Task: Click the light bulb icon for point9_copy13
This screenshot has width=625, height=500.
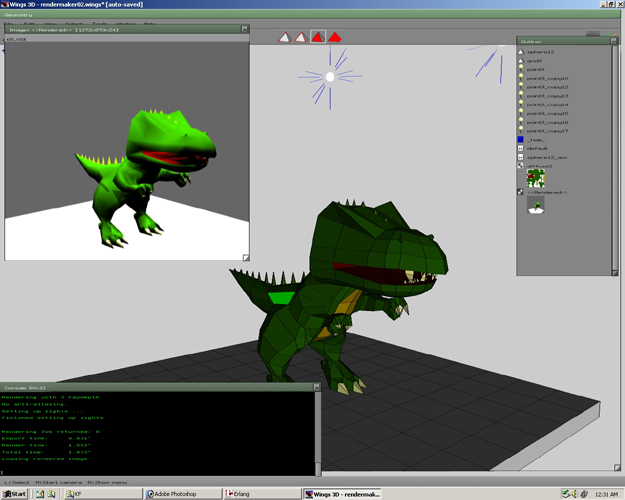Action: tap(521, 95)
